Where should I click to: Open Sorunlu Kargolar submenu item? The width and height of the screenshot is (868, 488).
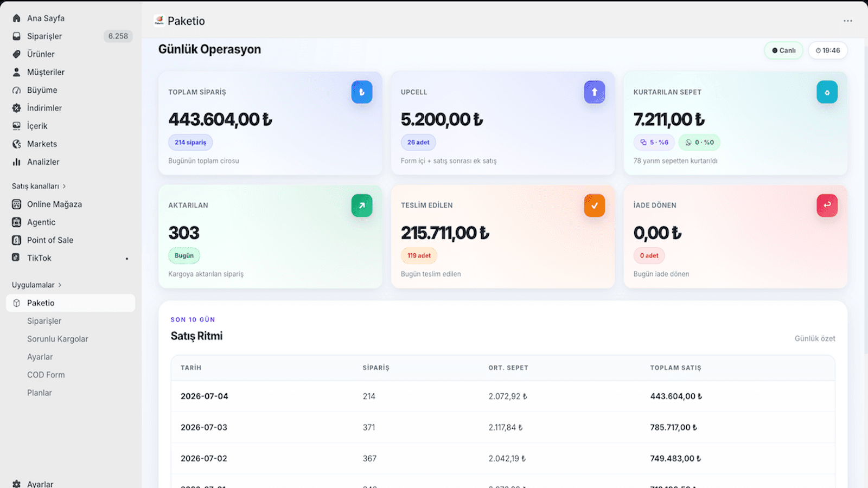[x=58, y=339]
